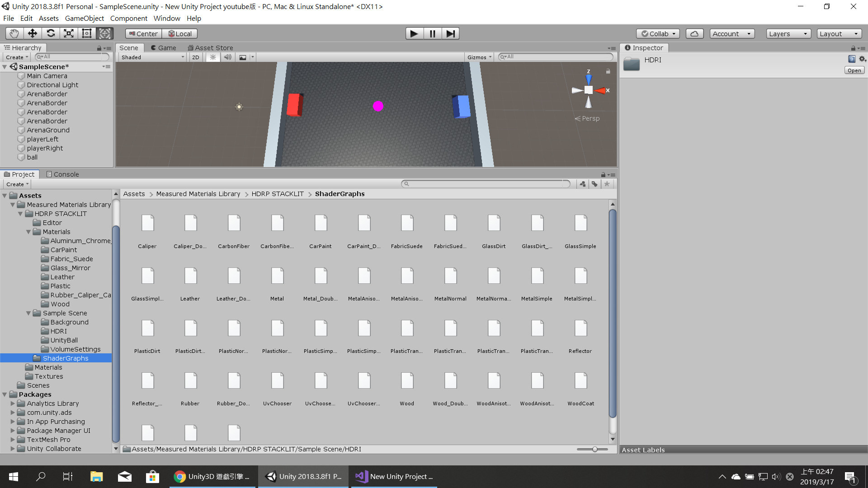Select the Rubber shader graph file
The width and height of the screenshot is (868, 488).
coord(190,389)
